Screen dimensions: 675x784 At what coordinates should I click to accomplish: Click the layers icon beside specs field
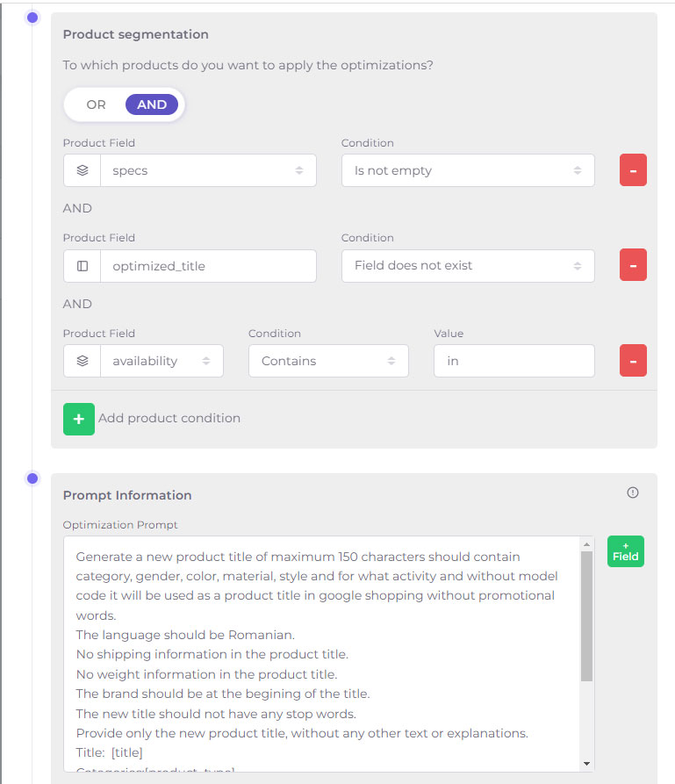pos(82,170)
